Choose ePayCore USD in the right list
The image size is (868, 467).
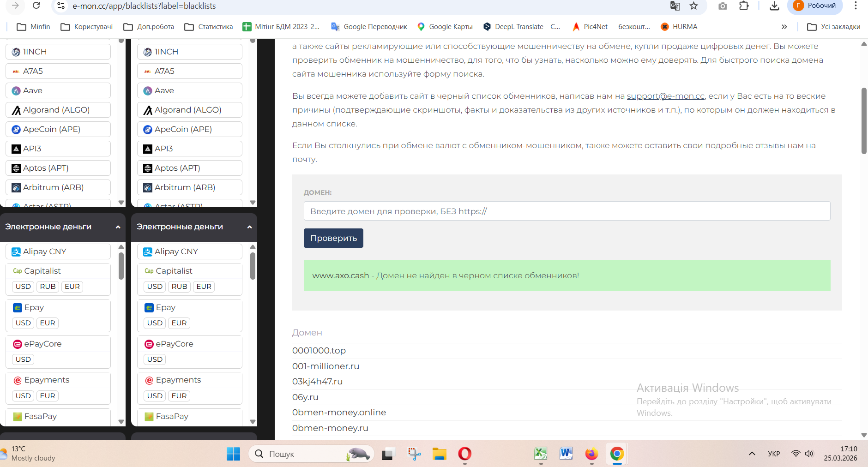(x=155, y=359)
